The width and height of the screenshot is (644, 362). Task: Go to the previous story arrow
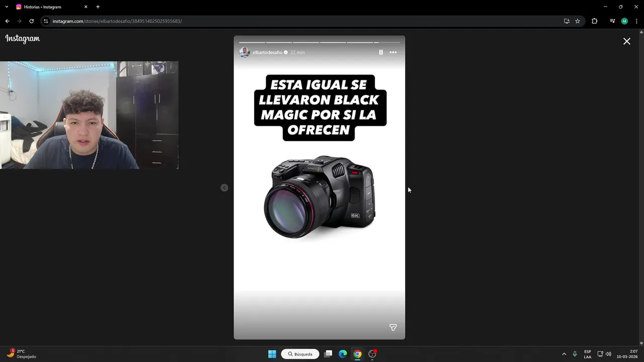point(224,188)
